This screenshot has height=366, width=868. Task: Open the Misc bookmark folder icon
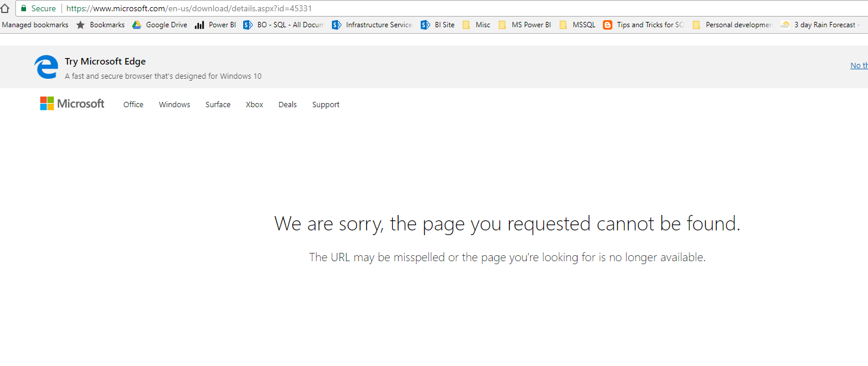pos(466,25)
